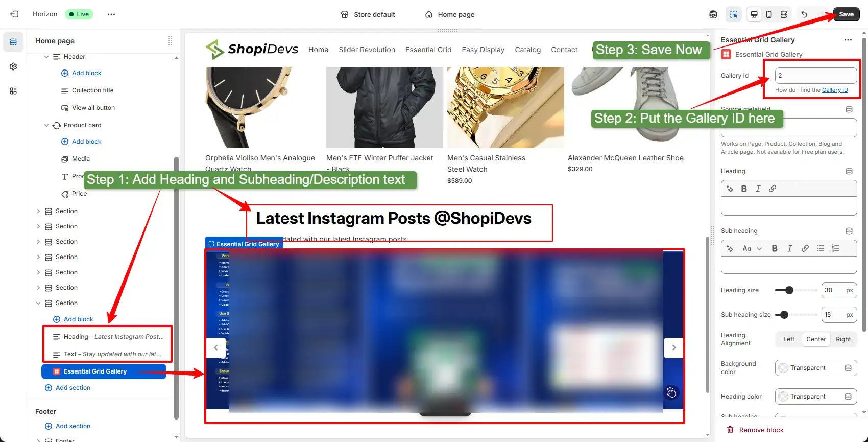Open Easy Display in store navigation
Viewport: 868px width, 442px height.
click(483, 50)
